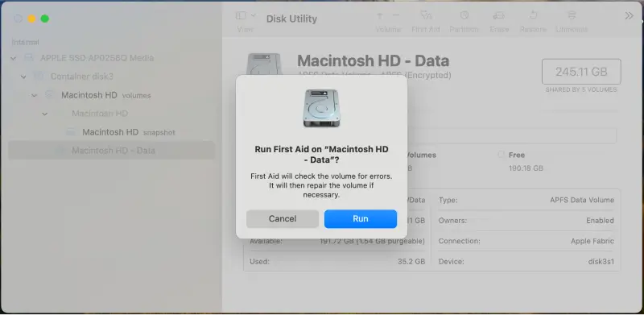Click the 245.11 GB capacity box
The image size is (644, 315).
[581, 72]
